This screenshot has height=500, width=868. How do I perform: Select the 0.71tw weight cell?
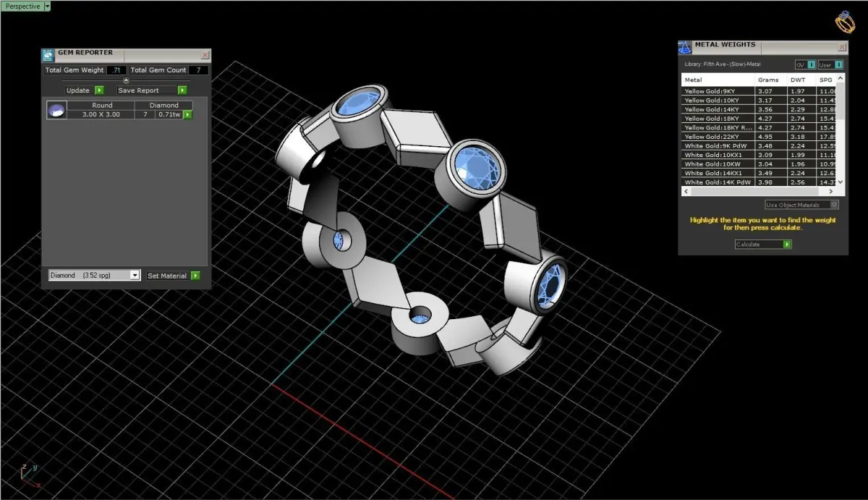point(169,114)
